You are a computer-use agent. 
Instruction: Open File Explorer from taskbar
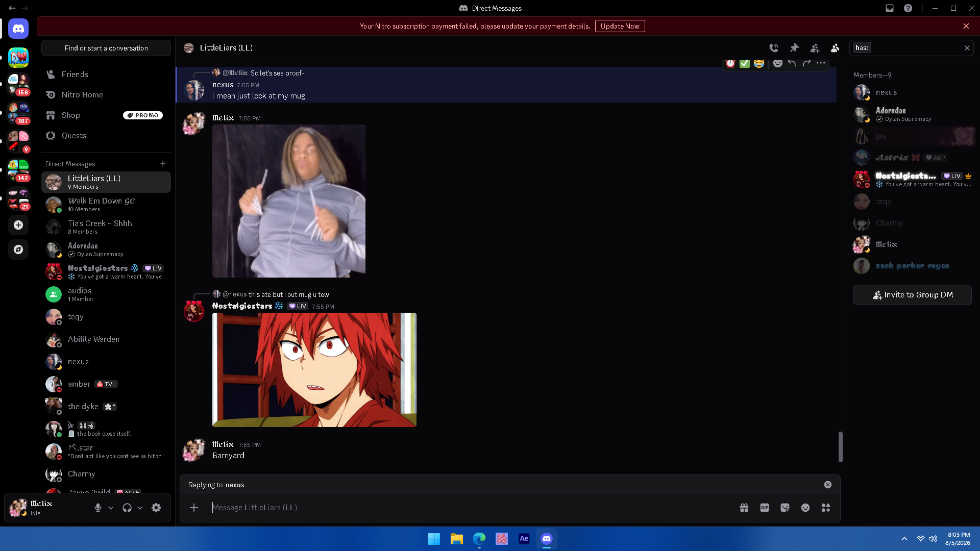point(456,539)
